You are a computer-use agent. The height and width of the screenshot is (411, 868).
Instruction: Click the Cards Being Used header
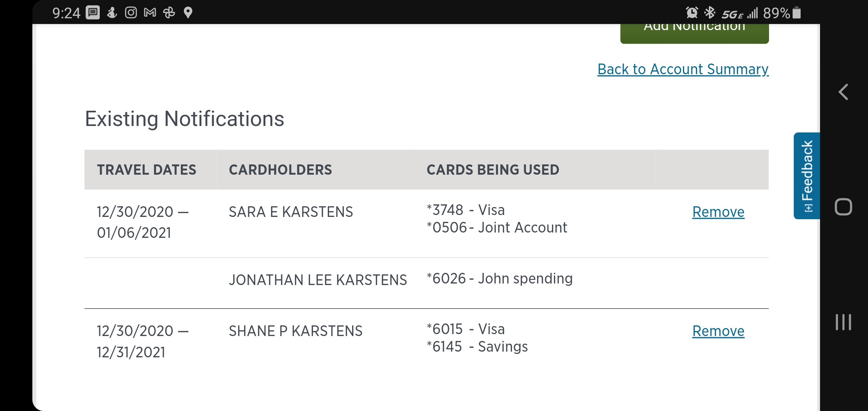point(493,170)
